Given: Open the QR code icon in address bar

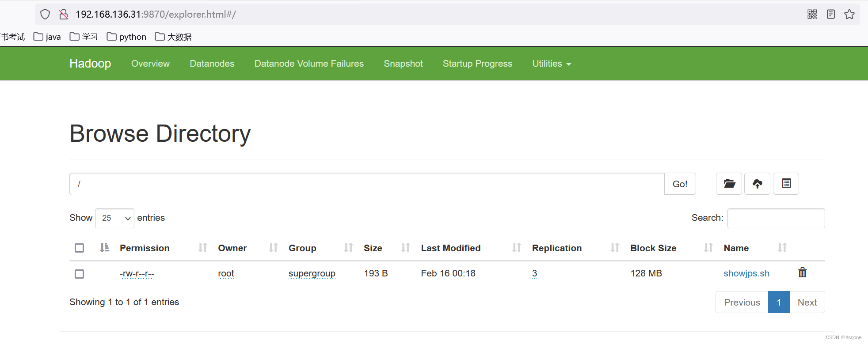Looking at the screenshot, I should tap(812, 14).
